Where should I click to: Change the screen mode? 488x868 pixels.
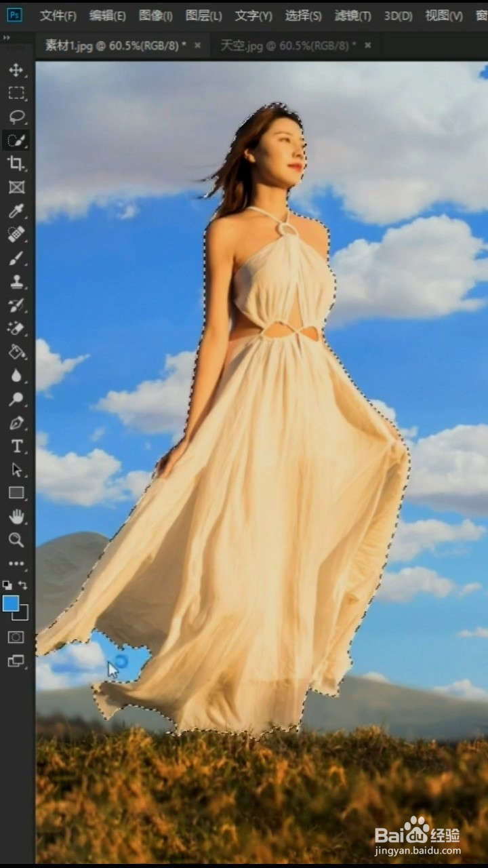16,661
